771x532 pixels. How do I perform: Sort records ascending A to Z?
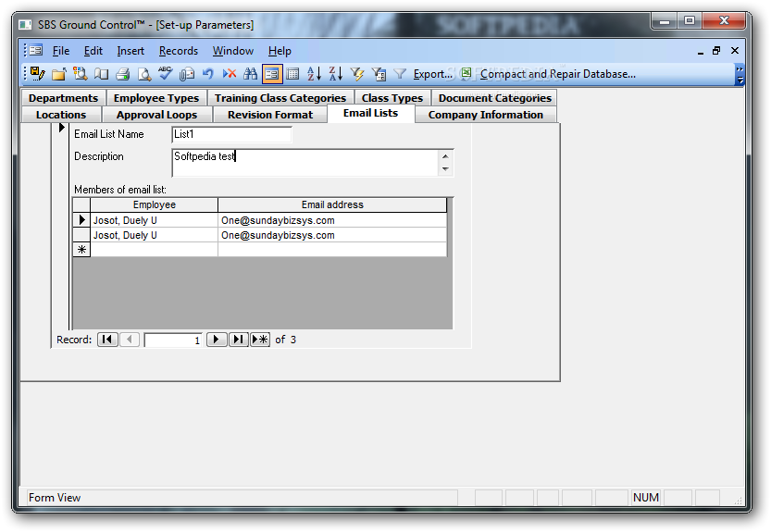[314, 74]
